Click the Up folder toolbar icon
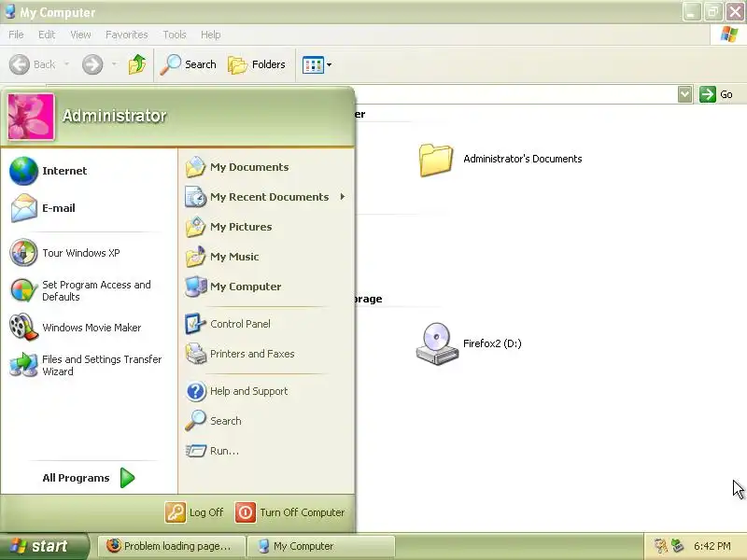The image size is (747, 560). point(137,64)
